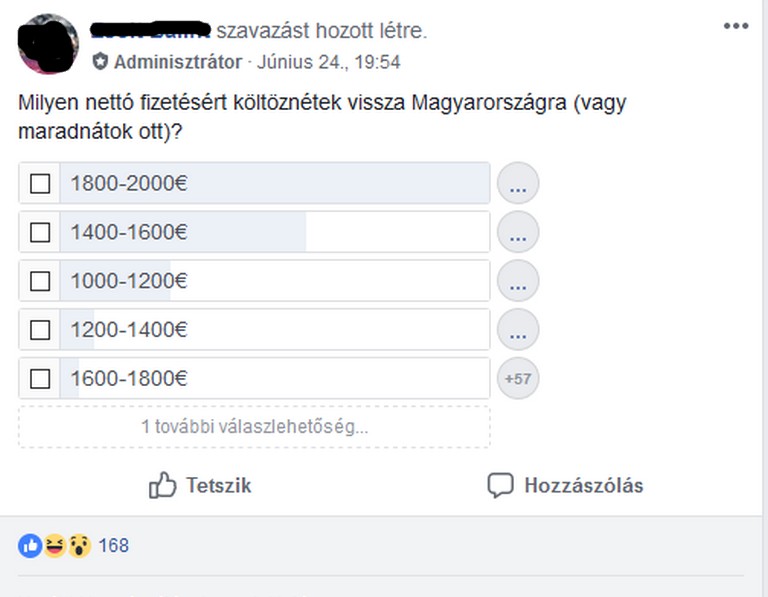Open the post options three-dot menu
Screen dimensions: 768x597
tap(736, 26)
